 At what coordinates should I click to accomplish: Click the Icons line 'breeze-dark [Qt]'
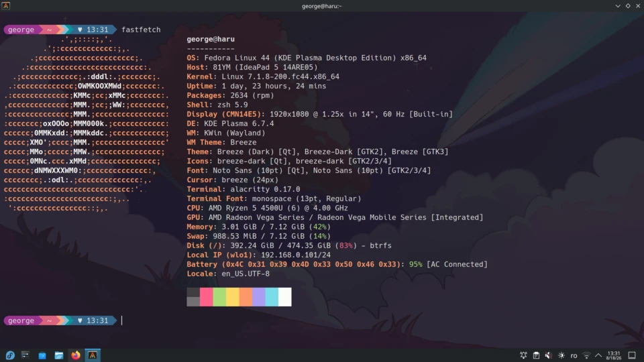pyautogui.click(x=289, y=162)
